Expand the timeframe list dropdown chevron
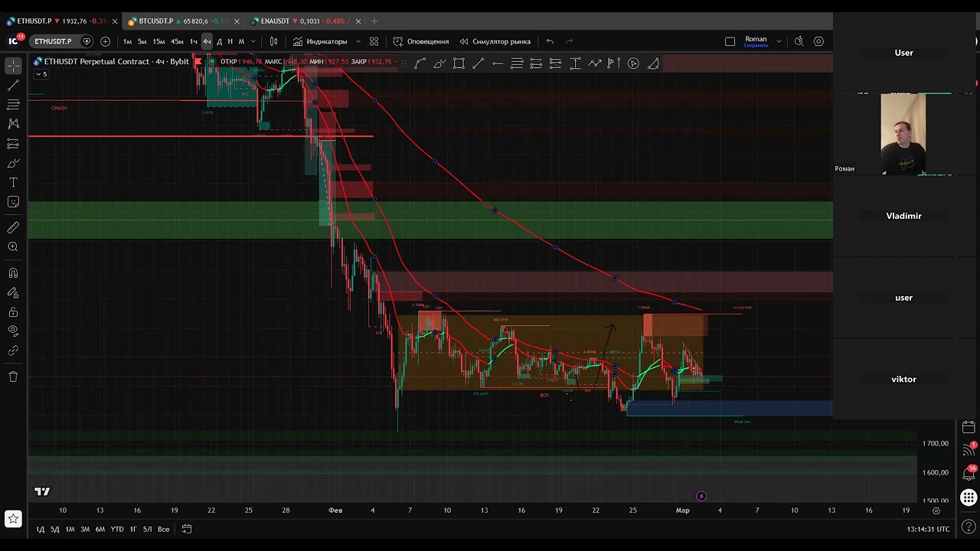980x551 pixels. [253, 41]
